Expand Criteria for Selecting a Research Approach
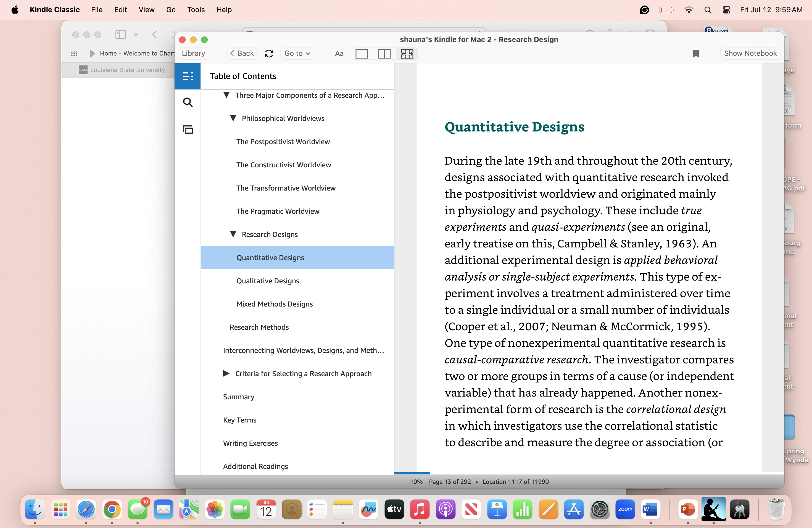The width and height of the screenshot is (812, 528). pos(226,373)
